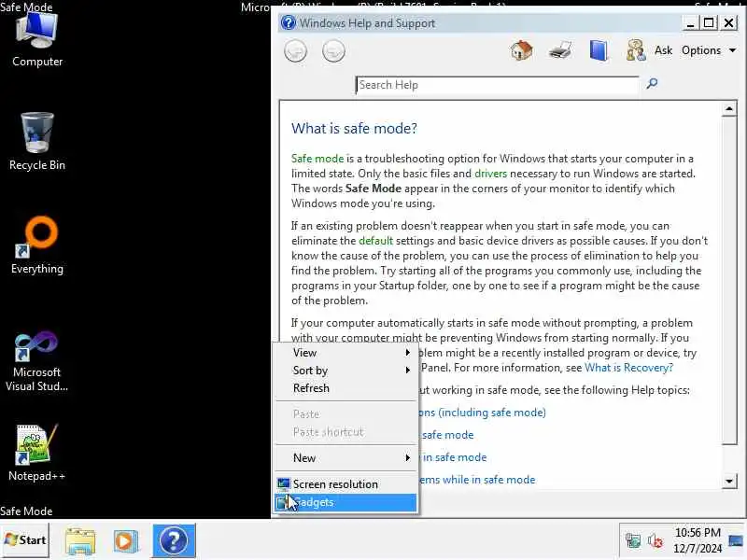Open the Options dropdown menu
This screenshot has height=560, width=747.
(709, 50)
